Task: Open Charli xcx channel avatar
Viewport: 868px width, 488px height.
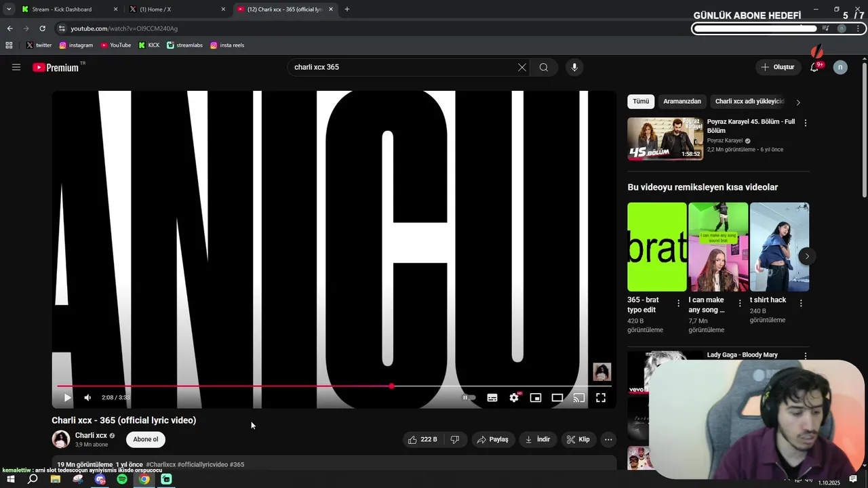Action: (61, 439)
